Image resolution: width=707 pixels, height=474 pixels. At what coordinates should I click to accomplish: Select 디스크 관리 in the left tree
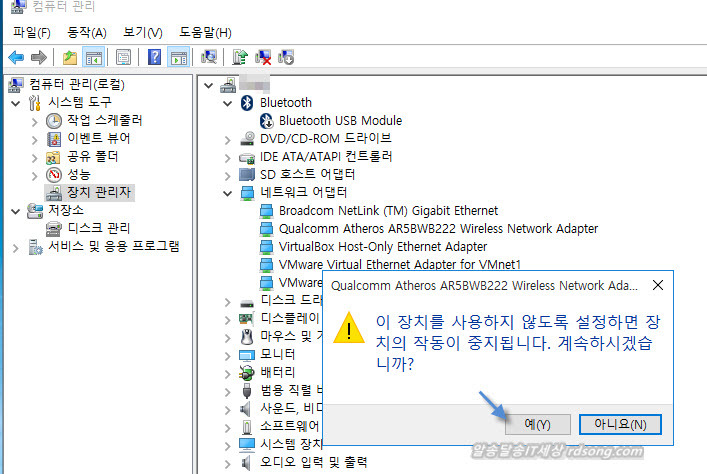[98, 228]
